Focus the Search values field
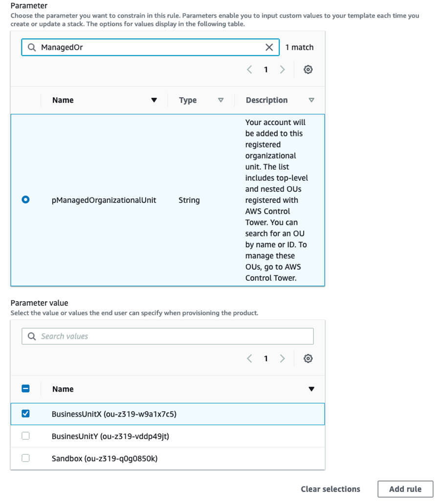Image resolution: width=441 pixels, height=504 pixels. click(168, 336)
